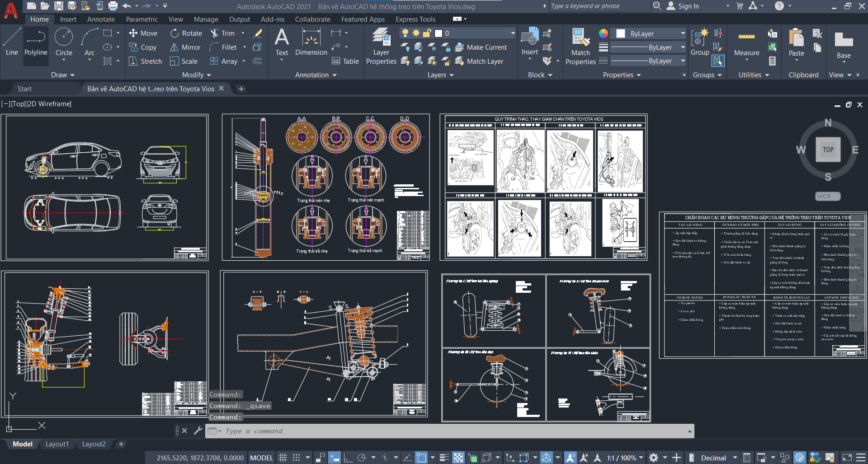The image size is (868, 464).
Task: Click the Base view icon
Action: [x=844, y=45]
